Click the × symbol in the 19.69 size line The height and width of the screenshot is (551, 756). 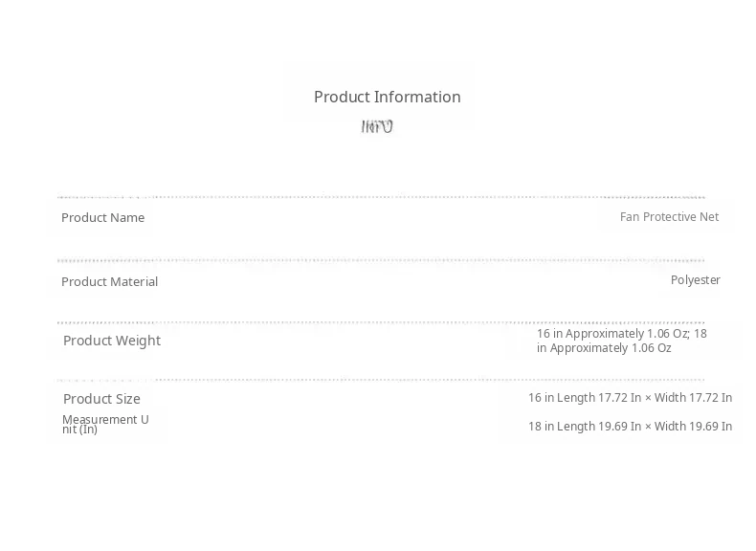tap(648, 427)
